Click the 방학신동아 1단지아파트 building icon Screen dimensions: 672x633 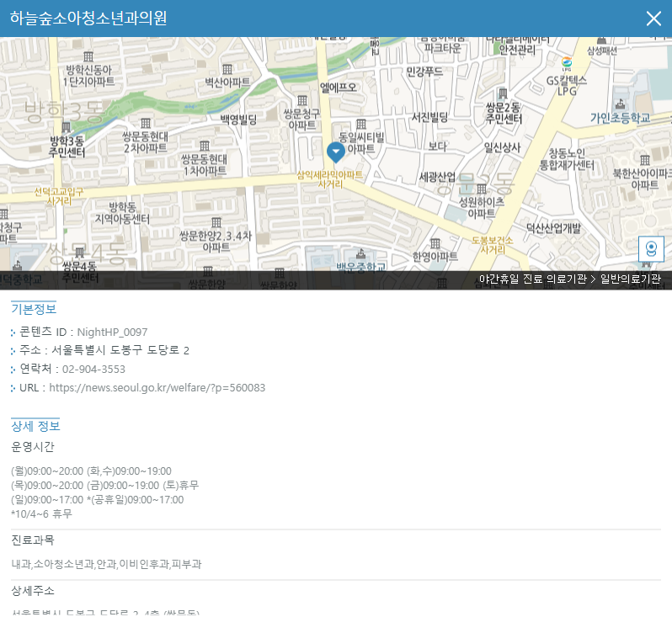coord(88,56)
